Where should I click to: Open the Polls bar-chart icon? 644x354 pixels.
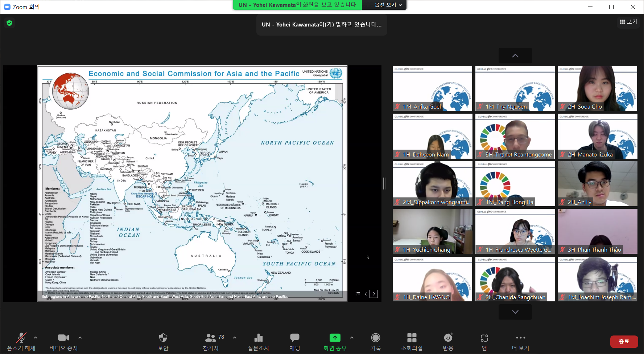(259, 338)
